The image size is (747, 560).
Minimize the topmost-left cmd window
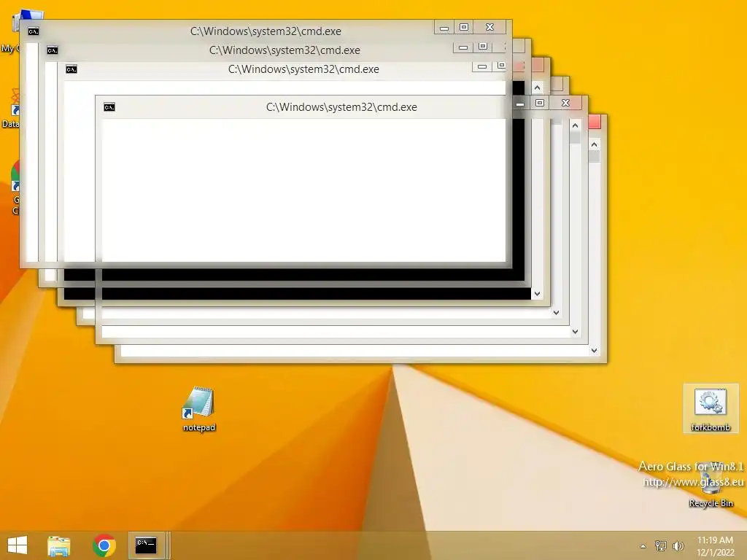(x=444, y=27)
